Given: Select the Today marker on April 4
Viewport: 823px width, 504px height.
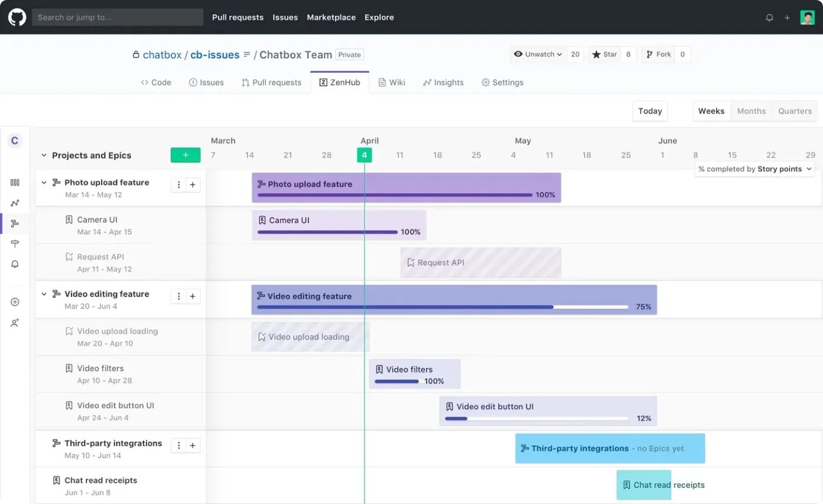Looking at the screenshot, I should pyautogui.click(x=364, y=154).
